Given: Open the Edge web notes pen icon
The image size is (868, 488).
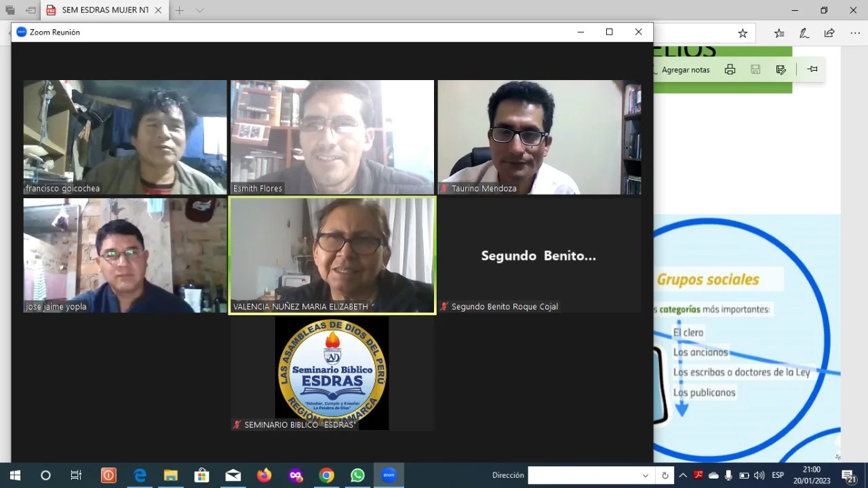Looking at the screenshot, I should pos(804,33).
